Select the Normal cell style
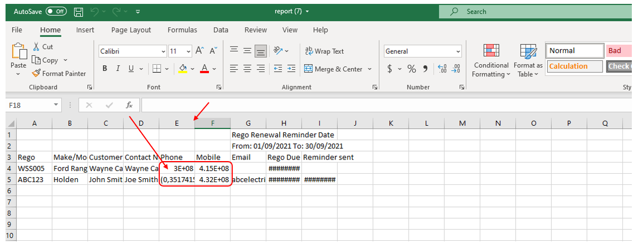Screen dimensions: 644x248 [x=574, y=50]
